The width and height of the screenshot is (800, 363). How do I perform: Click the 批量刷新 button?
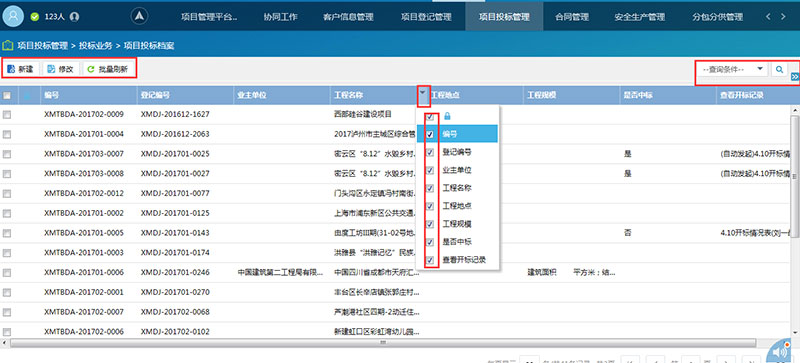coord(108,69)
